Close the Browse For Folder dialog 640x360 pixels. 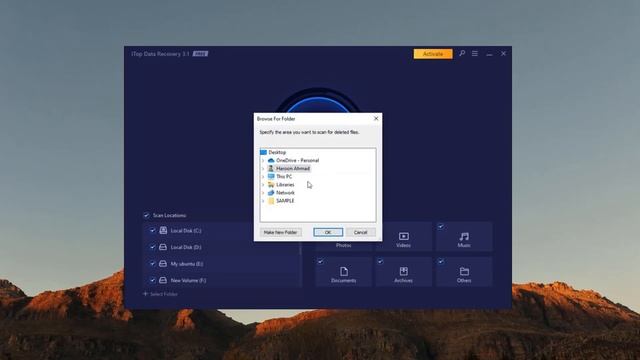tap(376, 118)
